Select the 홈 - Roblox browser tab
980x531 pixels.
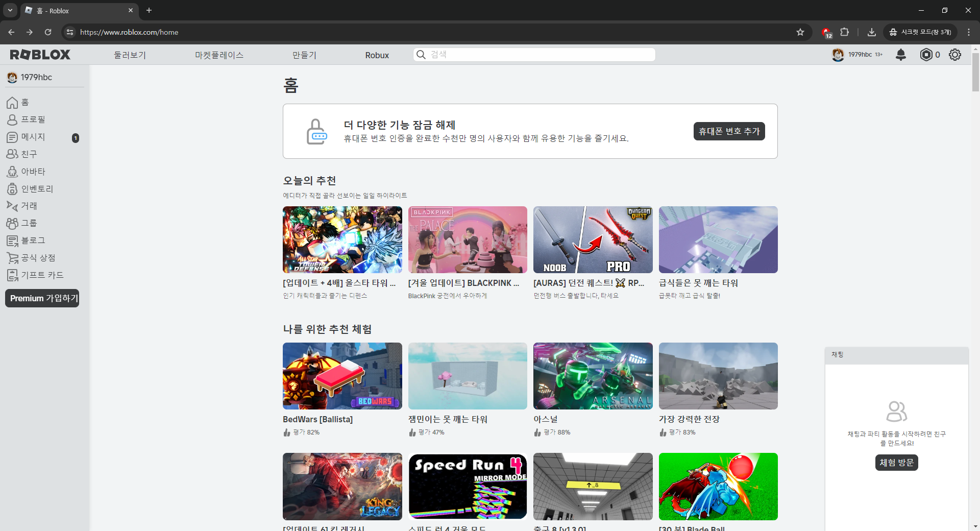point(79,11)
